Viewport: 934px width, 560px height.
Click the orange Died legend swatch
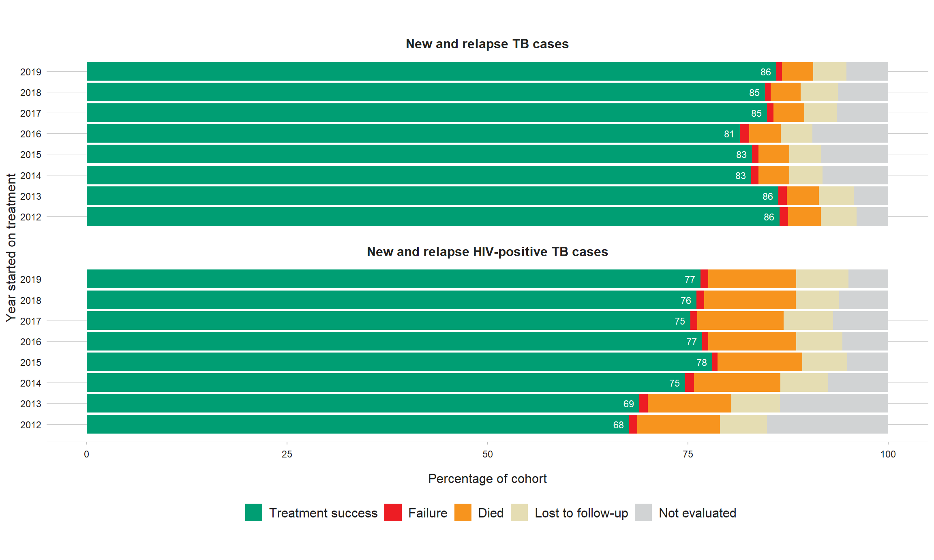[x=463, y=512]
